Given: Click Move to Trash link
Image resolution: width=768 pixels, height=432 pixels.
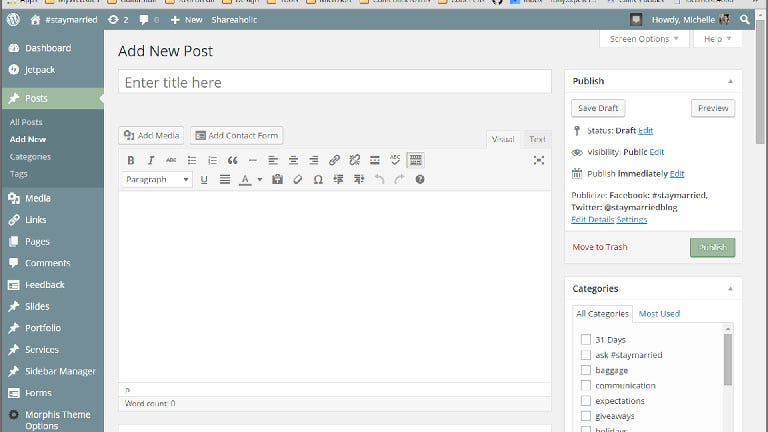Looking at the screenshot, I should point(600,247).
